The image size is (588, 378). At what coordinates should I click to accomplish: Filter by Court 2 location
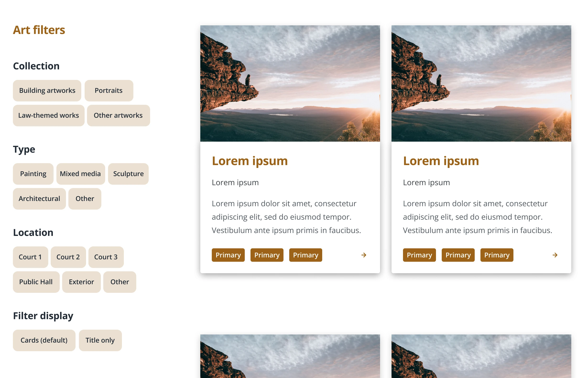[x=68, y=257]
